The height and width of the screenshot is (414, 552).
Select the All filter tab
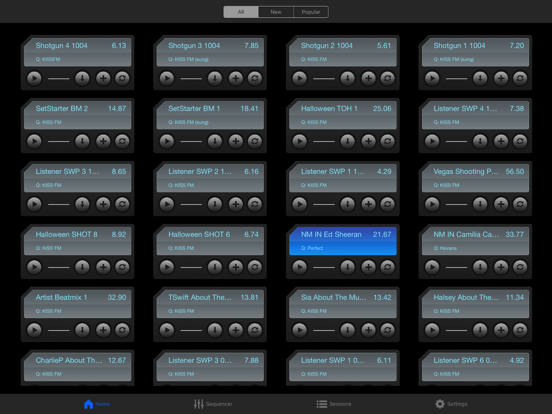241,12
